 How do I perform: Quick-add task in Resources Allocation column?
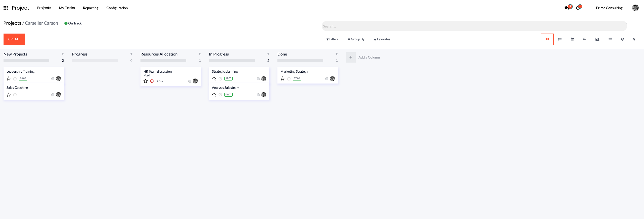coord(200,54)
